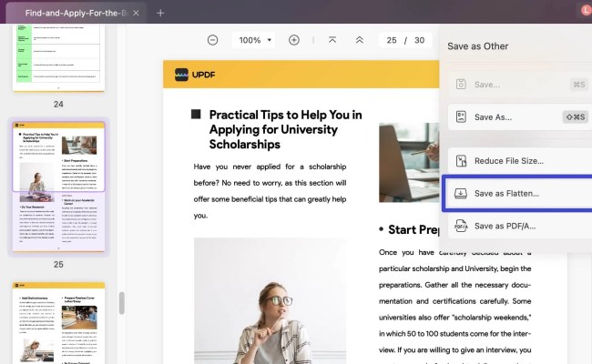Screen dimensions: 592x364
Task: Open page 25 thumbnail
Action: [58, 187]
